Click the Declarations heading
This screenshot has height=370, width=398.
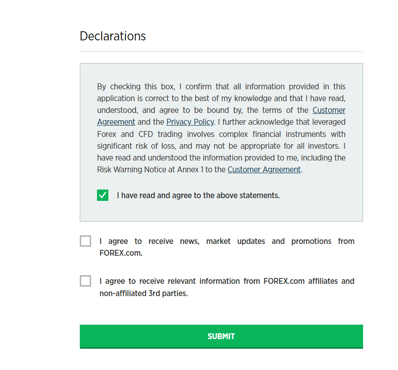pyautogui.click(x=113, y=36)
